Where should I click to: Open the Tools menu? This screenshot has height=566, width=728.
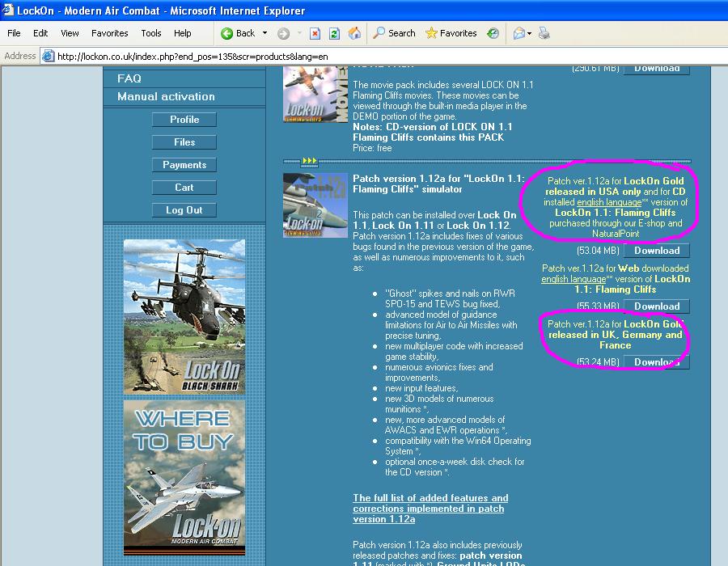151,33
